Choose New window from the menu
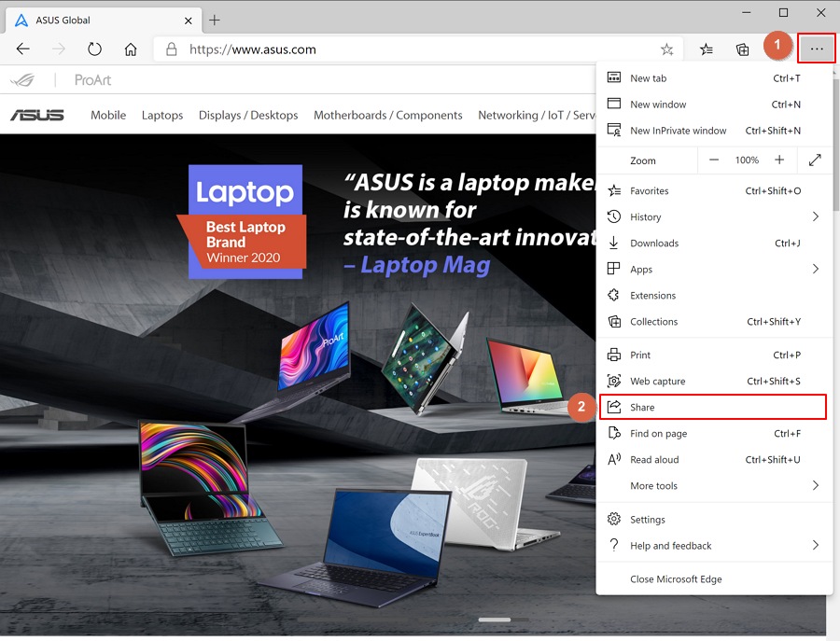This screenshot has width=840, height=641. click(x=714, y=105)
